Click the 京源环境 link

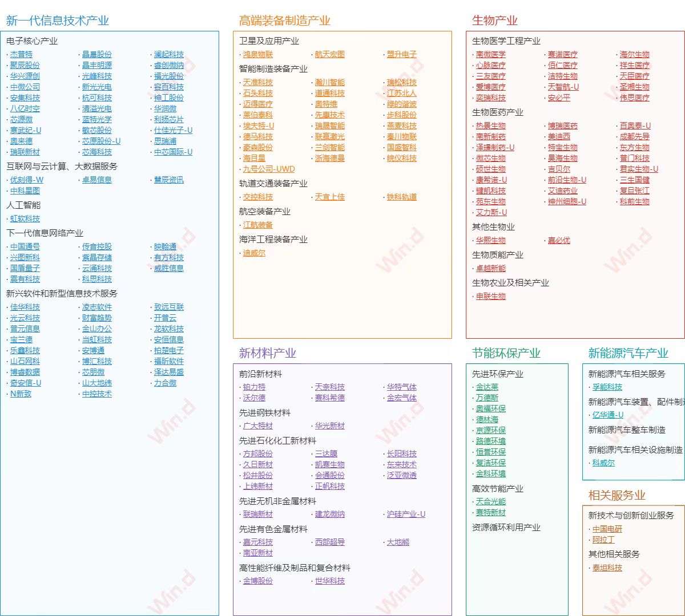click(x=491, y=431)
